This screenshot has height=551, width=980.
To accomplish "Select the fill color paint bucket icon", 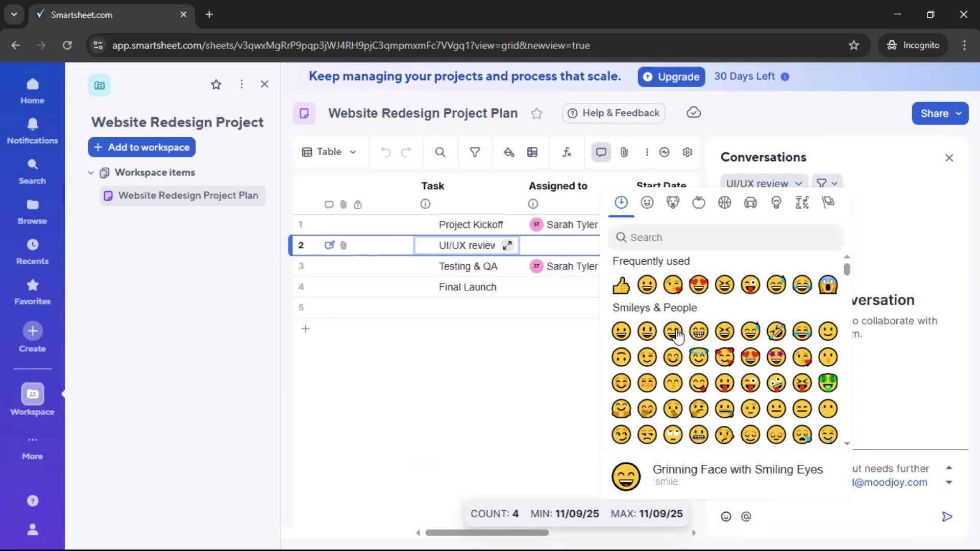I will (x=509, y=152).
